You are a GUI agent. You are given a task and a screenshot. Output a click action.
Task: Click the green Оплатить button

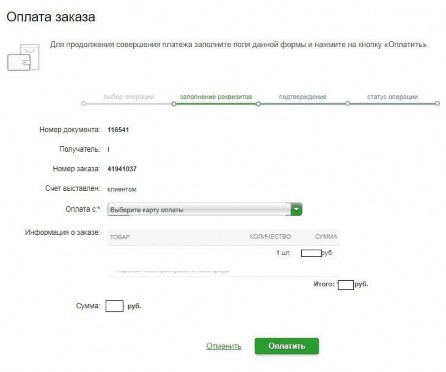pyautogui.click(x=287, y=346)
